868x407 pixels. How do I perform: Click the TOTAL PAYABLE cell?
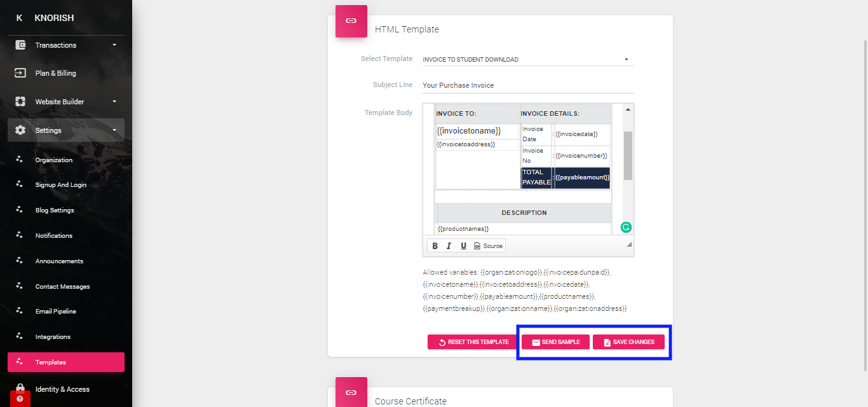click(537, 177)
